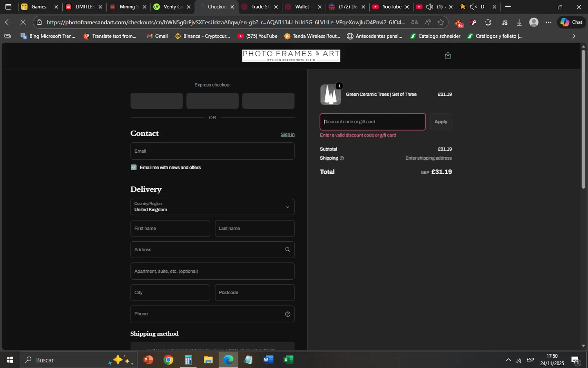Click the Sign in link
The height and width of the screenshot is (368, 588).
click(288, 135)
